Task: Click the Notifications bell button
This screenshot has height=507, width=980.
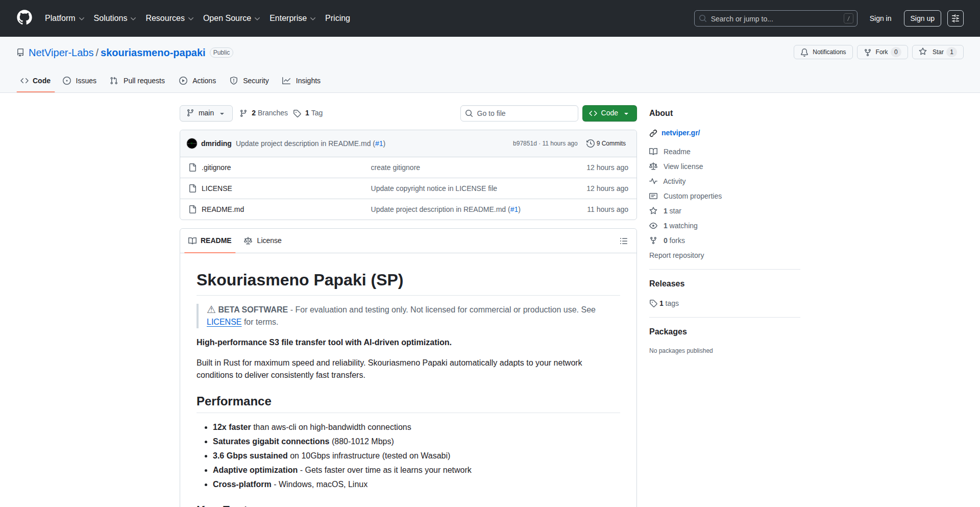Action: click(x=823, y=52)
